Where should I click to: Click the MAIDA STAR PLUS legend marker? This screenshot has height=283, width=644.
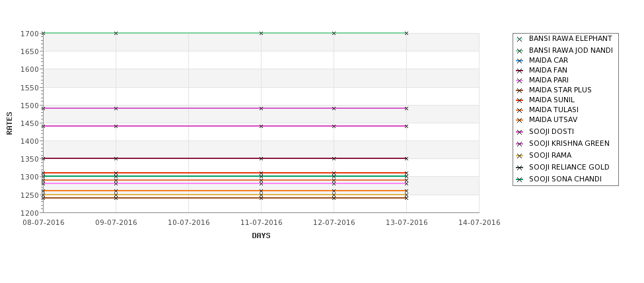pos(520,90)
